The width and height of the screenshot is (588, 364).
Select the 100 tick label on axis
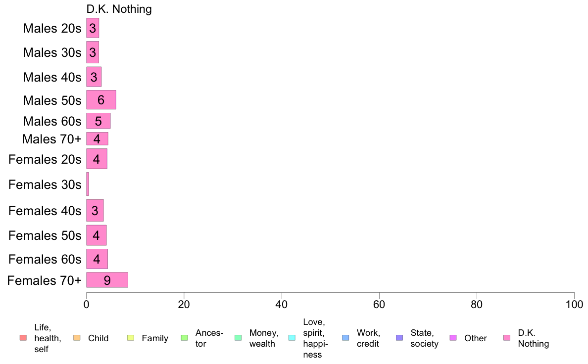574,304
